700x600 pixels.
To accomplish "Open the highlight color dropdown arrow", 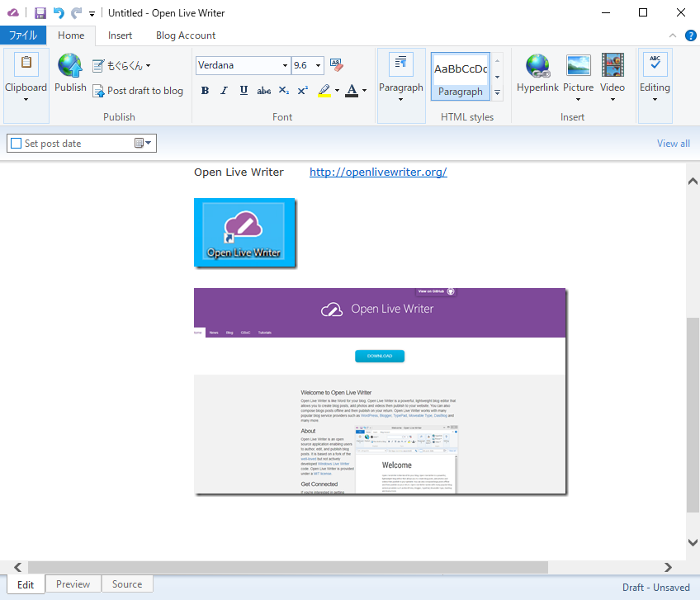I will (x=337, y=91).
